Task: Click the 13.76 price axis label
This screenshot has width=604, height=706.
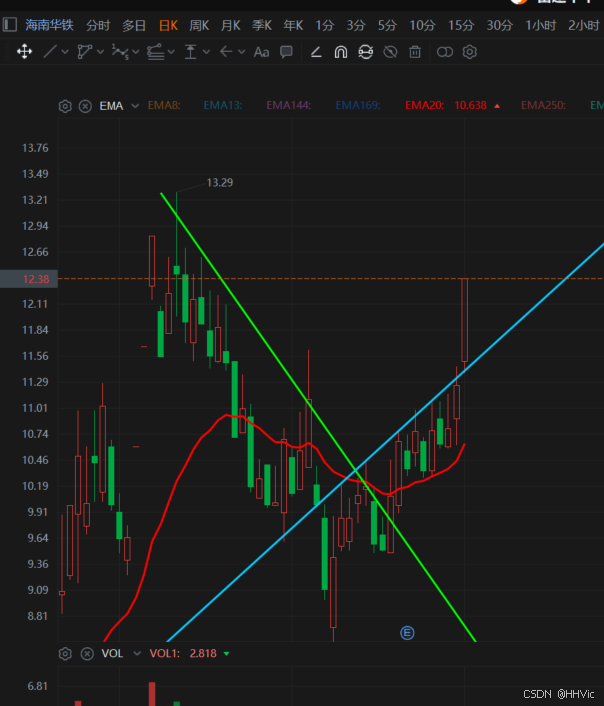Action: tap(35, 148)
